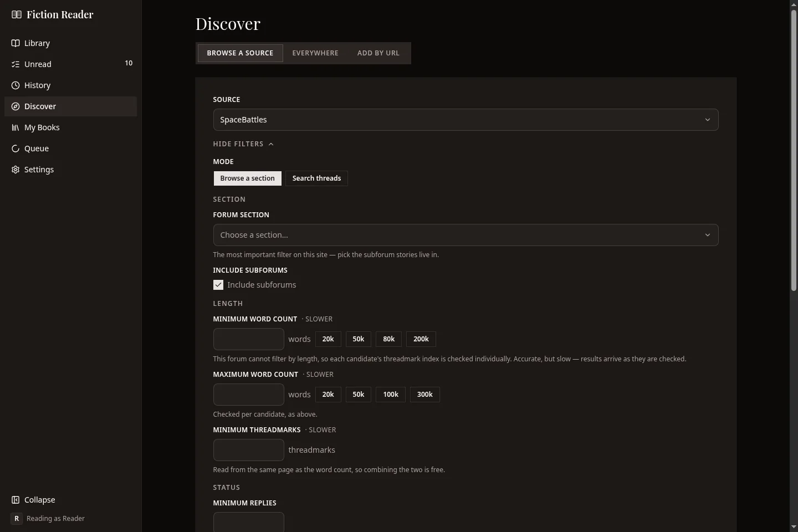Open Settings from the sidebar
The width and height of the screenshot is (798, 532).
(70, 170)
